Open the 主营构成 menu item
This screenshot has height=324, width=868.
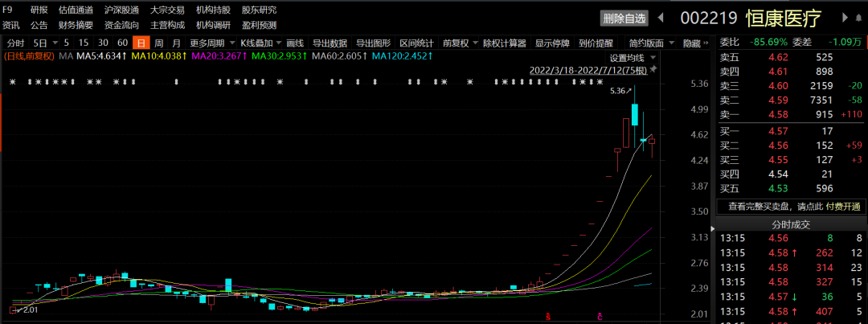coord(167,26)
